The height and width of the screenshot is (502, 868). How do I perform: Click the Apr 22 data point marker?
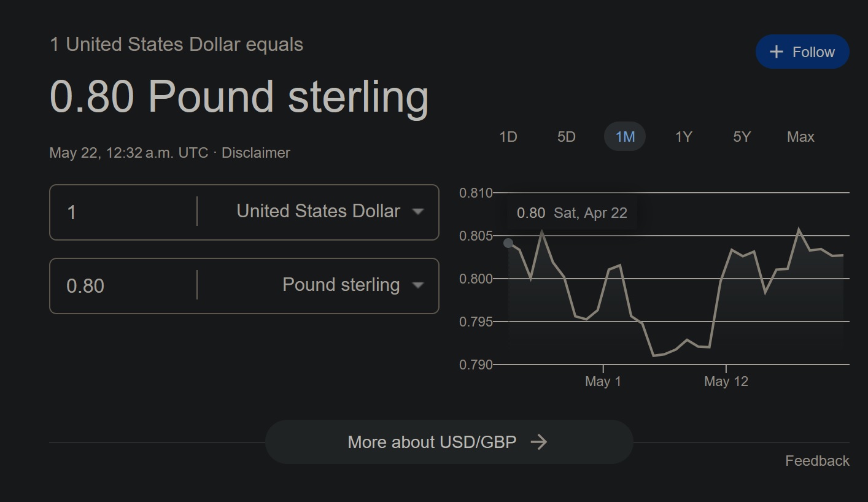508,243
